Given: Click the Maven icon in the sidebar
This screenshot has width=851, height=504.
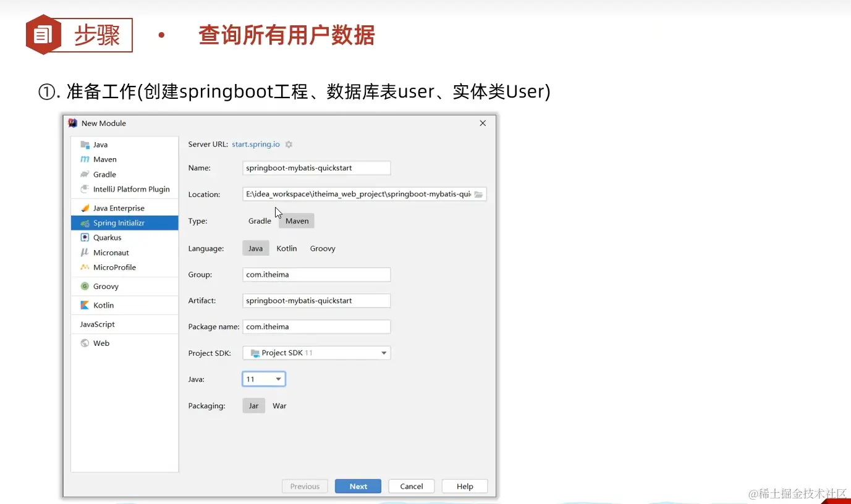Looking at the screenshot, I should click(x=85, y=159).
